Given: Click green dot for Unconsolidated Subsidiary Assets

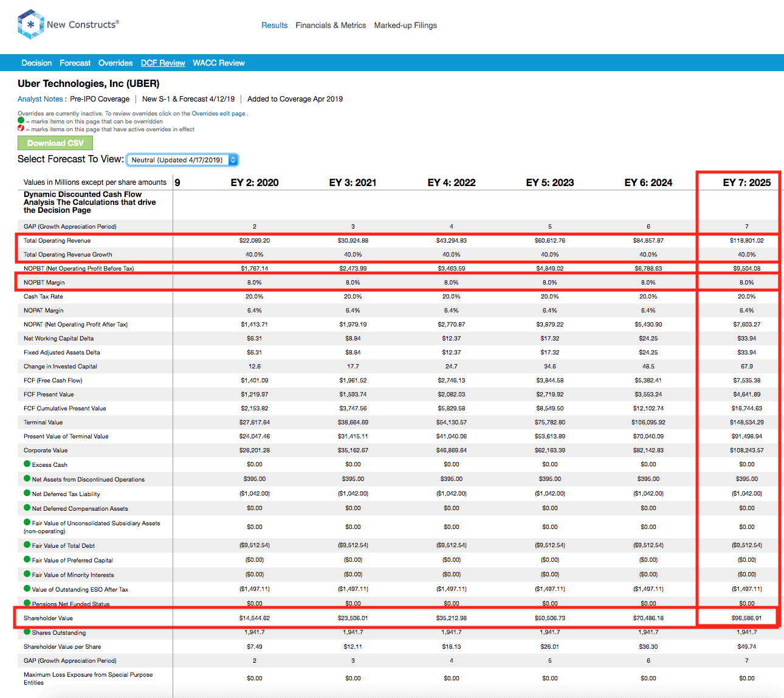Looking at the screenshot, I should 27,522.
